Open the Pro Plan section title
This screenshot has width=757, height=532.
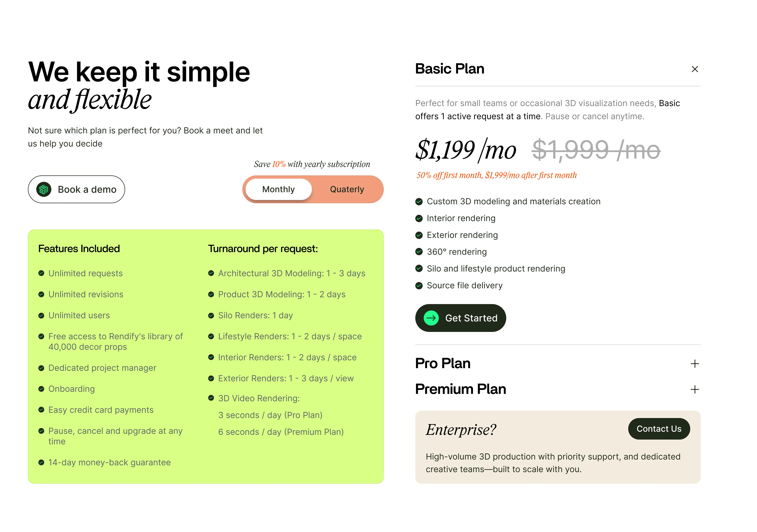[443, 363]
